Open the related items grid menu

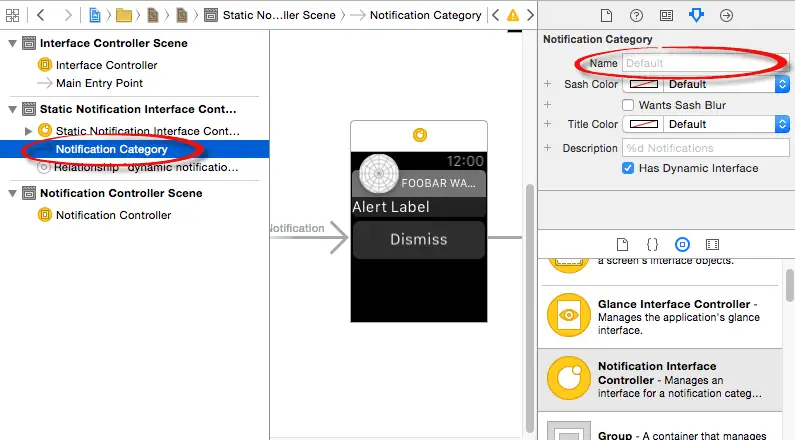tap(13, 16)
